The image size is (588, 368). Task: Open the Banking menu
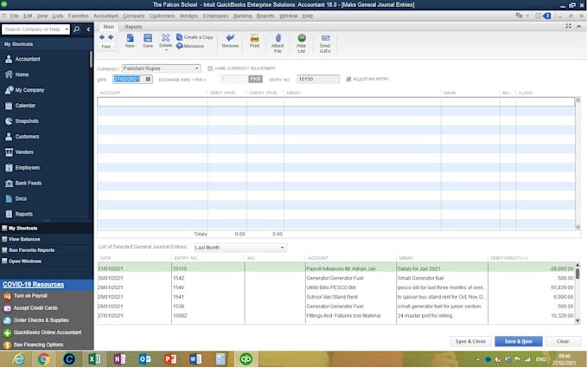243,16
